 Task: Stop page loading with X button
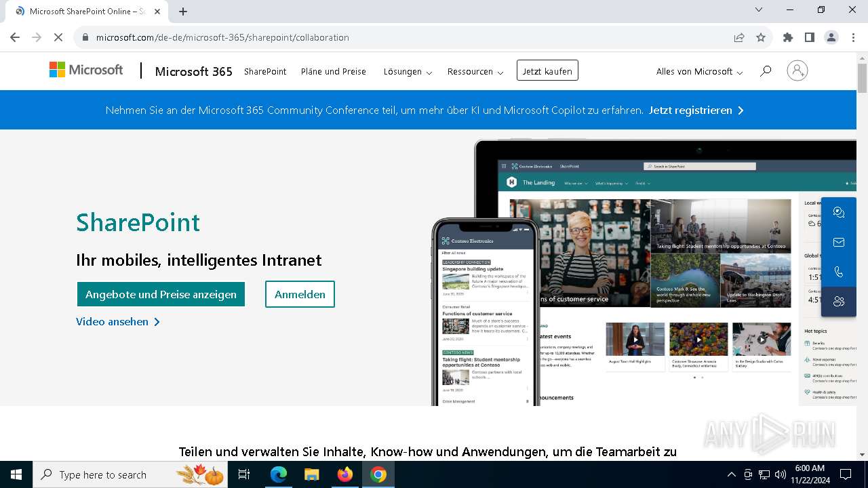tap(58, 37)
